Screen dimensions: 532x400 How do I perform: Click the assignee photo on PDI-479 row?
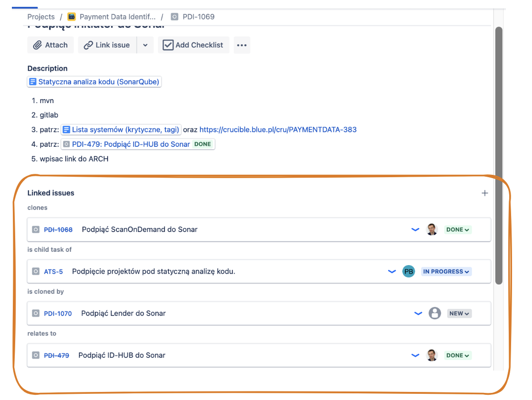pos(432,355)
